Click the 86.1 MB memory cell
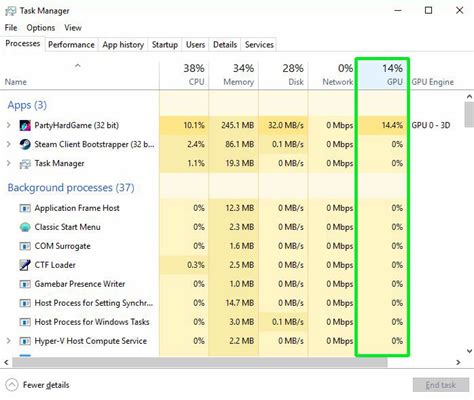The height and width of the screenshot is (400, 474). coord(234,144)
